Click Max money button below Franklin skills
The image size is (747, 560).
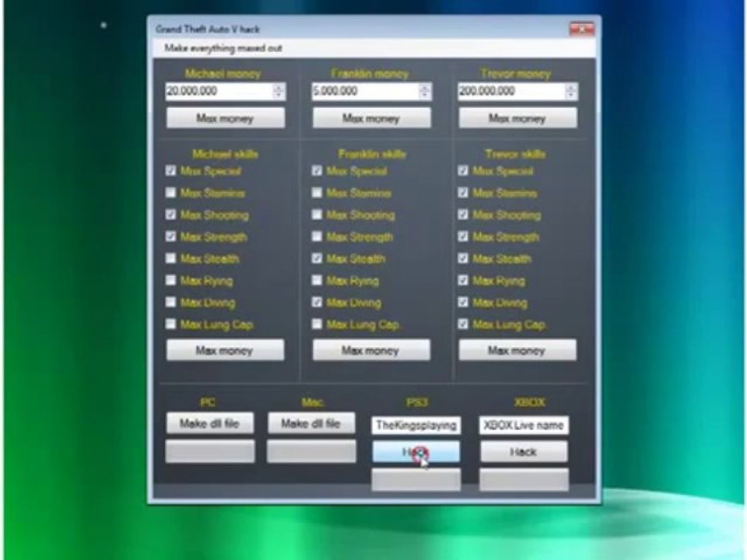coord(371,351)
